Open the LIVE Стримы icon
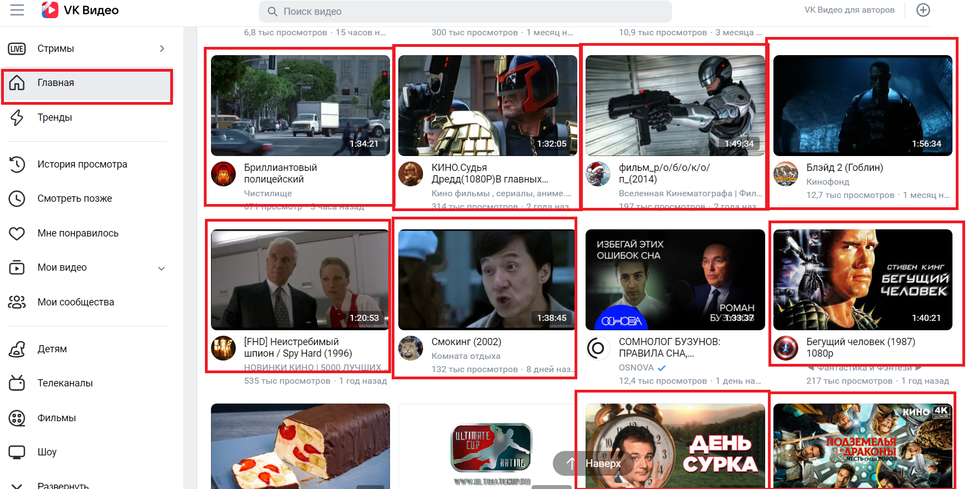The height and width of the screenshot is (489, 980). pyautogui.click(x=17, y=49)
